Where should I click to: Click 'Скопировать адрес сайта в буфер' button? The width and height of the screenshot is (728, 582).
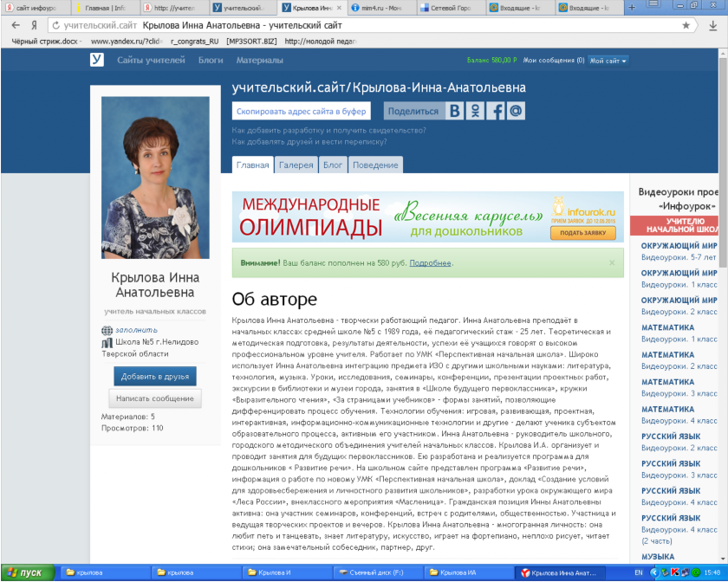301,111
